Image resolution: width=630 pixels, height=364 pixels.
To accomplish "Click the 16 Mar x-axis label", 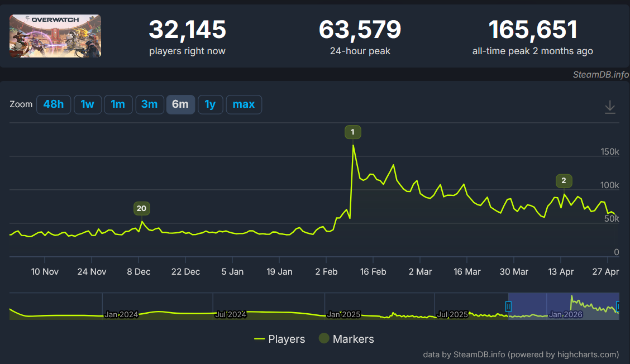I will (467, 271).
